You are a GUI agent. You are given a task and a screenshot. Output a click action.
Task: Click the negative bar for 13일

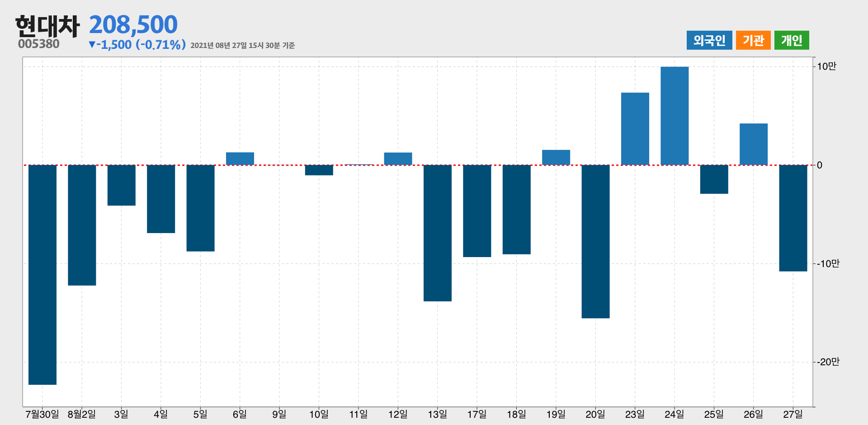(438, 233)
